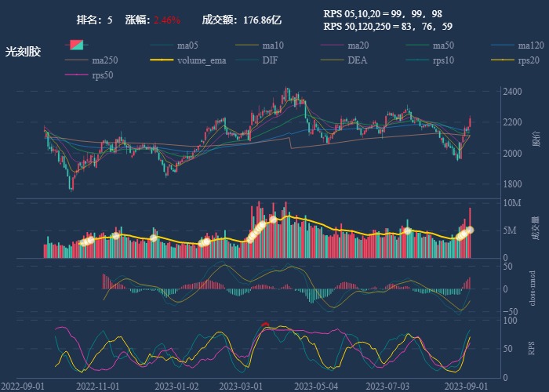The width and height of the screenshot is (549, 392).
Task: Click the red peak marker on RPS chart
Action: pyautogui.click(x=266, y=325)
